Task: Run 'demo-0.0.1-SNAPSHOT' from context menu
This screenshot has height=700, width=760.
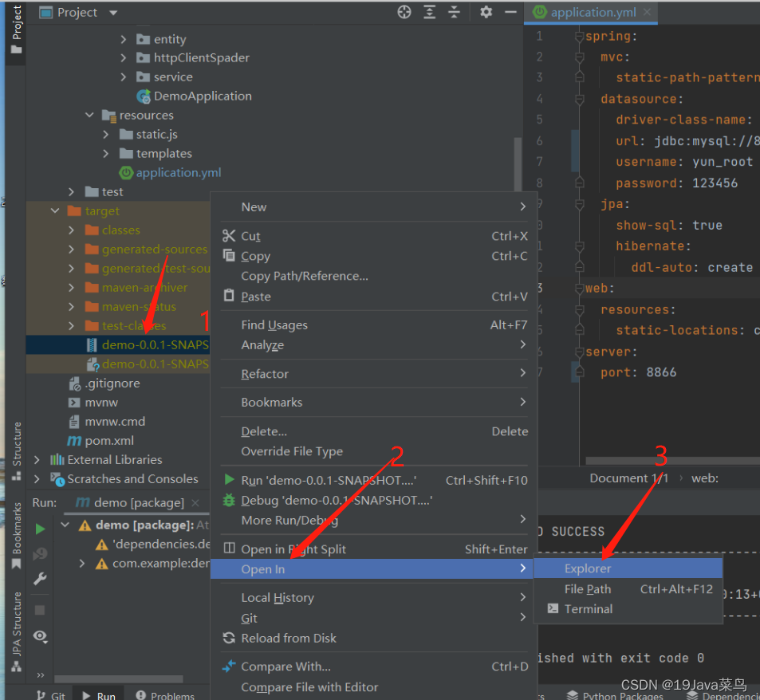Action: (374, 480)
